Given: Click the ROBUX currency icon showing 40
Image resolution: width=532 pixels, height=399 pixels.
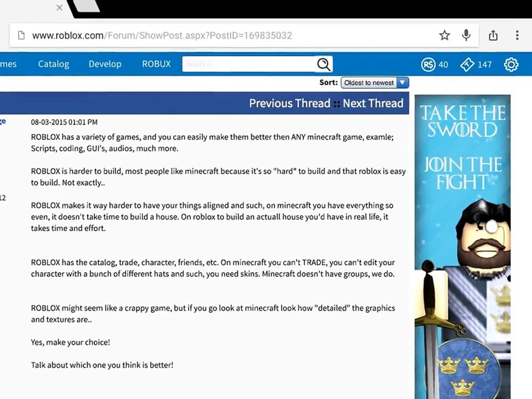Looking at the screenshot, I should 428,65.
